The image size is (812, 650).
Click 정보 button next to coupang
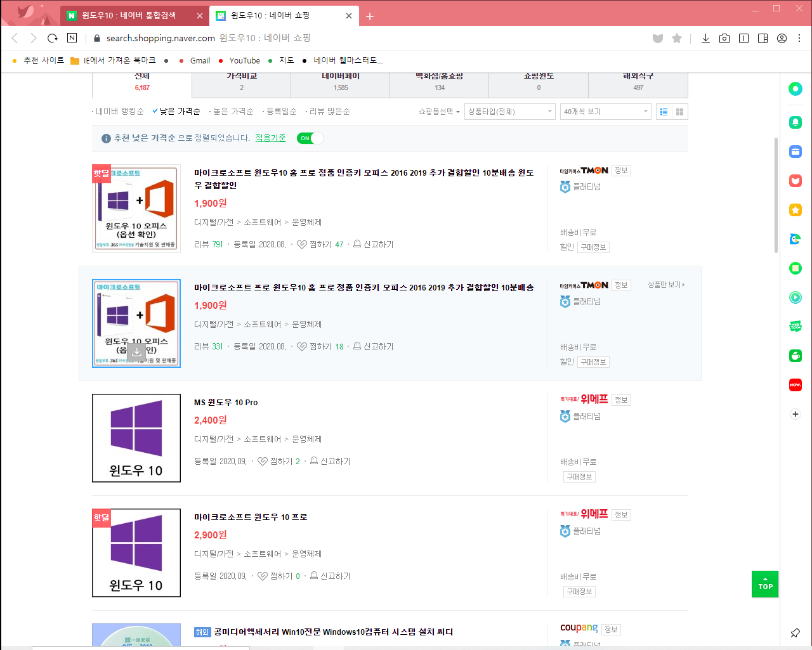coord(611,630)
